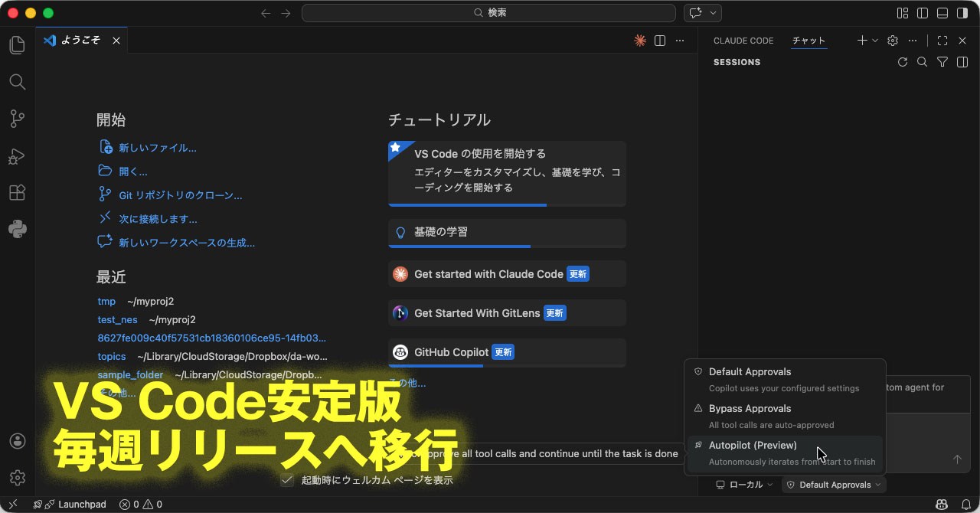
Task: Click the Claude Code icon in the editor toolbar
Action: (640, 41)
